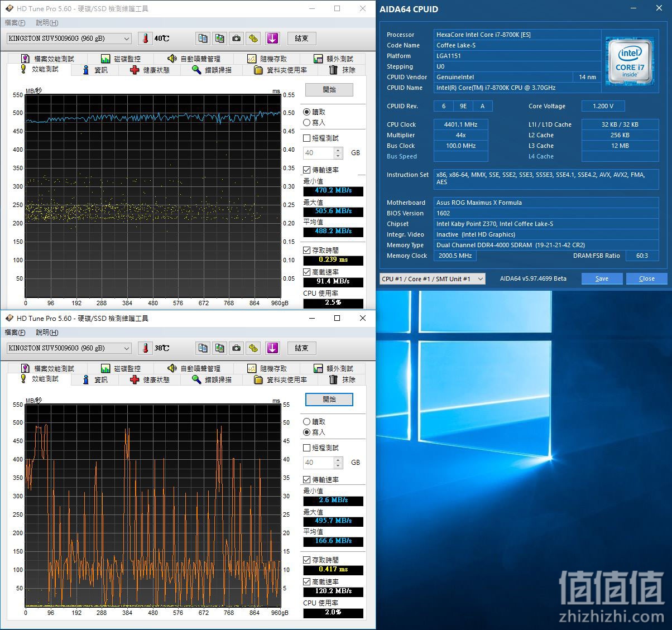Click 40 size input in lower HD Tune window
This screenshot has height=630, width=672.
pyautogui.click(x=318, y=463)
